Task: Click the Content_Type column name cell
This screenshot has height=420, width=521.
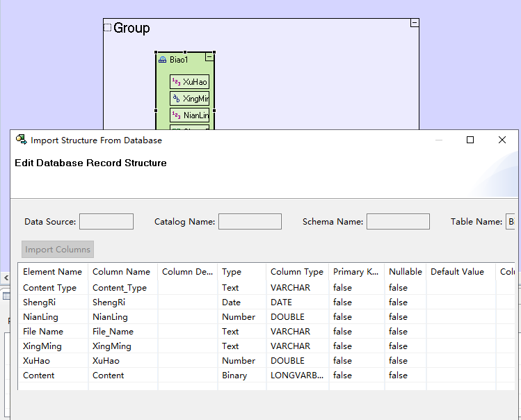Action: [123, 287]
